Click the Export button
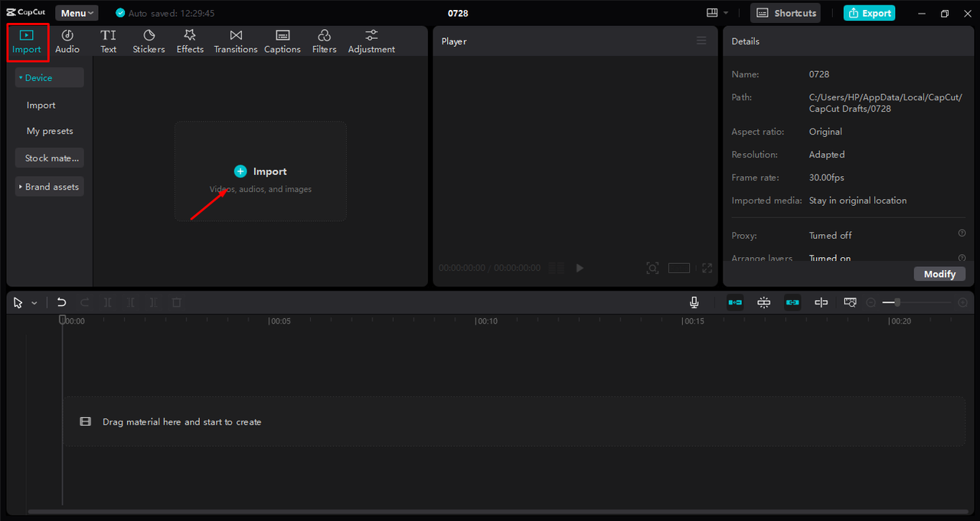The image size is (980, 521). click(x=869, y=13)
